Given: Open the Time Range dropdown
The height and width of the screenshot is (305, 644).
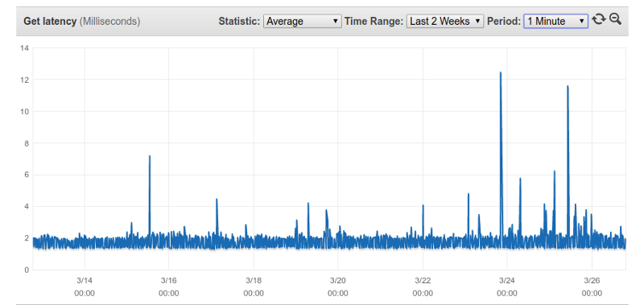Looking at the screenshot, I should coord(445,21).
